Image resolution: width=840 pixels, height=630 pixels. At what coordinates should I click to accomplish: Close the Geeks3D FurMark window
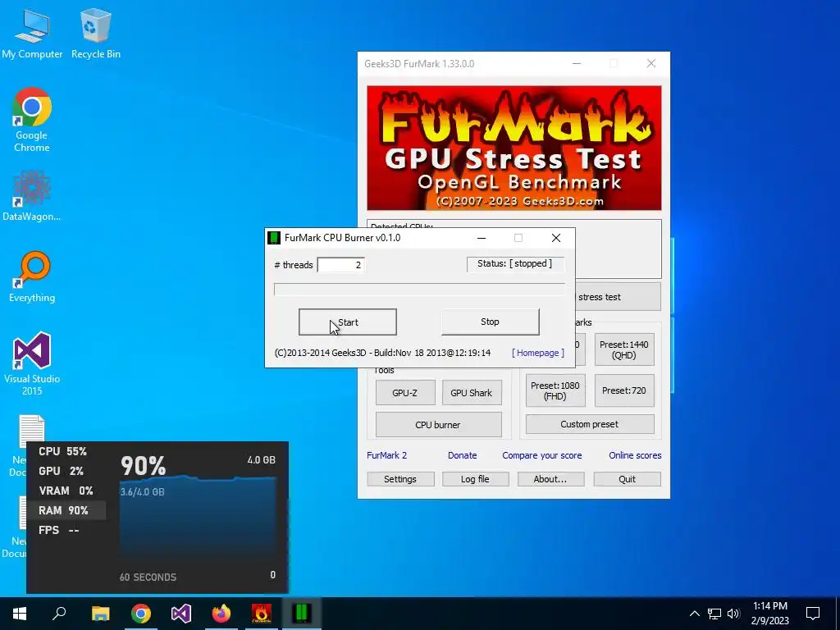[x=651, y=64]
